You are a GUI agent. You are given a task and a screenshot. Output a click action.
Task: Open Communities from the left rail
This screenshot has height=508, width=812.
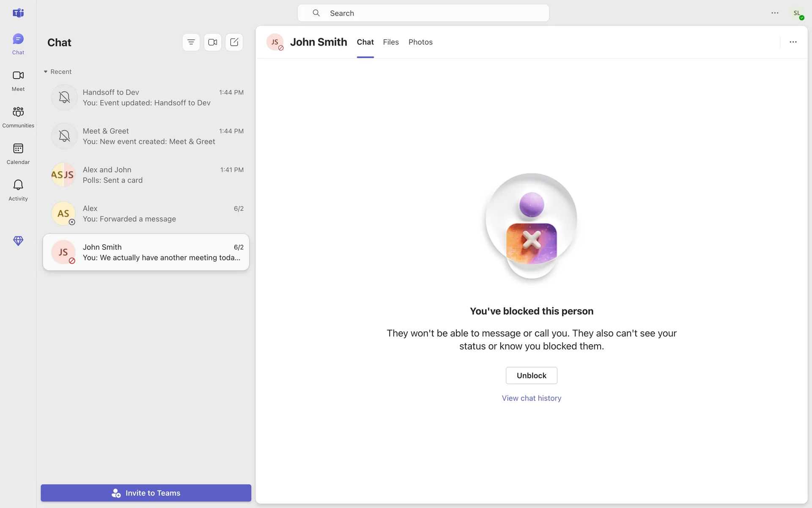[18, 117]
